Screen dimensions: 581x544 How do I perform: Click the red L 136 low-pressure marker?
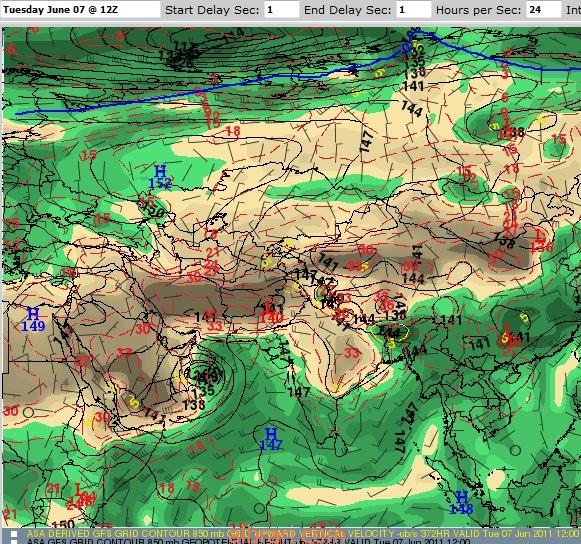point(541,241)
